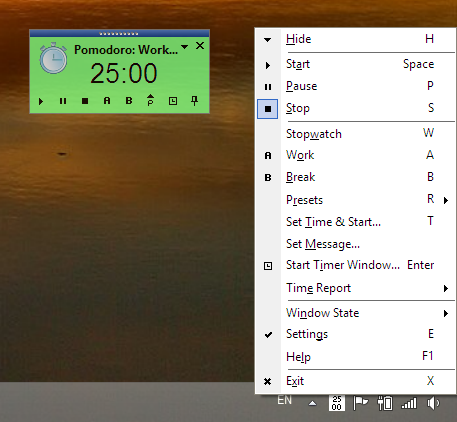The height and width of the screenshot is (422, 457).
Task: Open the dropdown arrow beside Pomodoro title
Action: (184, 47)
